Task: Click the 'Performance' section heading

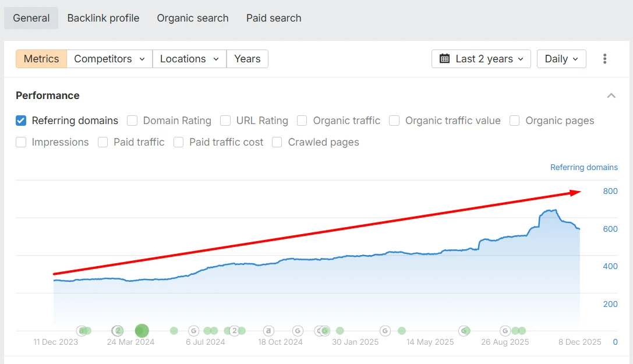Action: tap(48, 96)
